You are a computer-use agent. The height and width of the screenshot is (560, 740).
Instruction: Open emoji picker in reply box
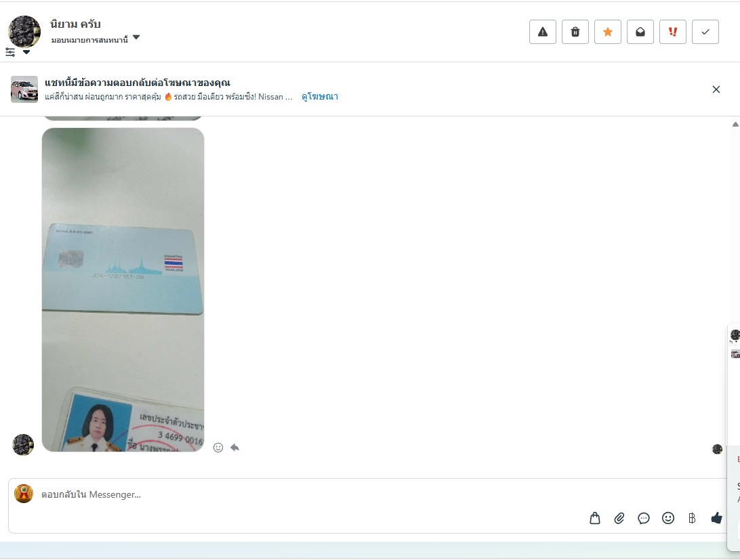[667, 518]
